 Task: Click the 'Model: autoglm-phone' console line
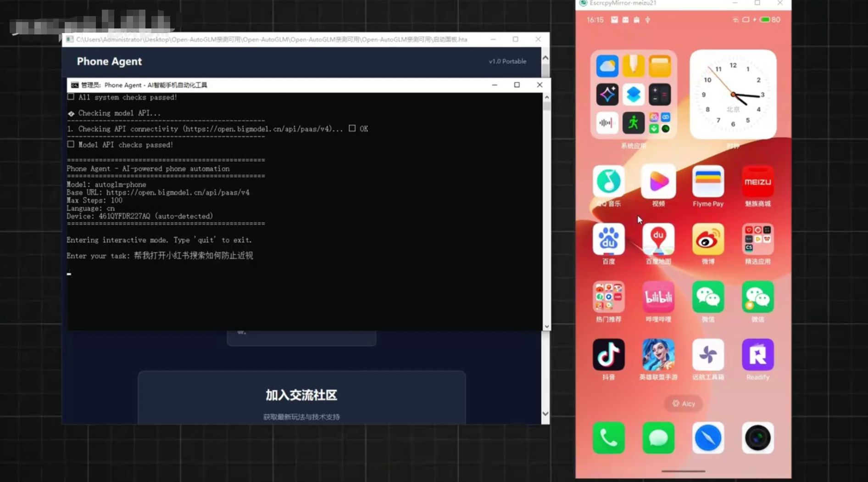106,185
